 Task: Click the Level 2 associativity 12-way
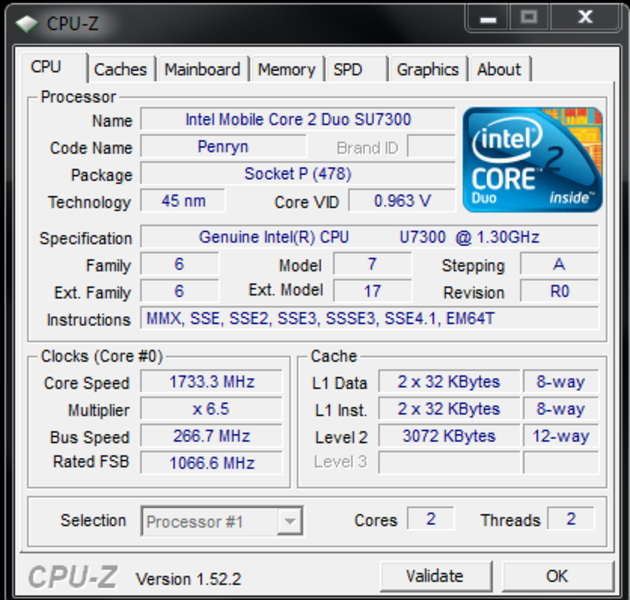(561, 436)
